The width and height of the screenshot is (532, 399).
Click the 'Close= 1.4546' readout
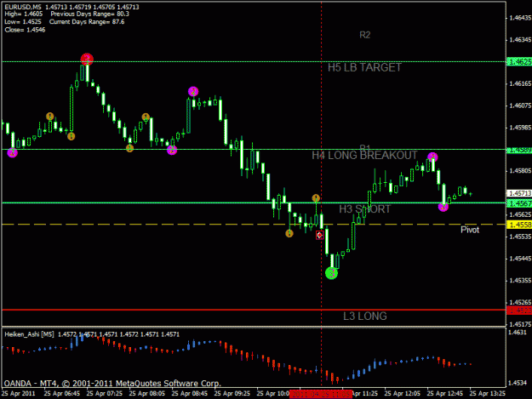(25, 30)
